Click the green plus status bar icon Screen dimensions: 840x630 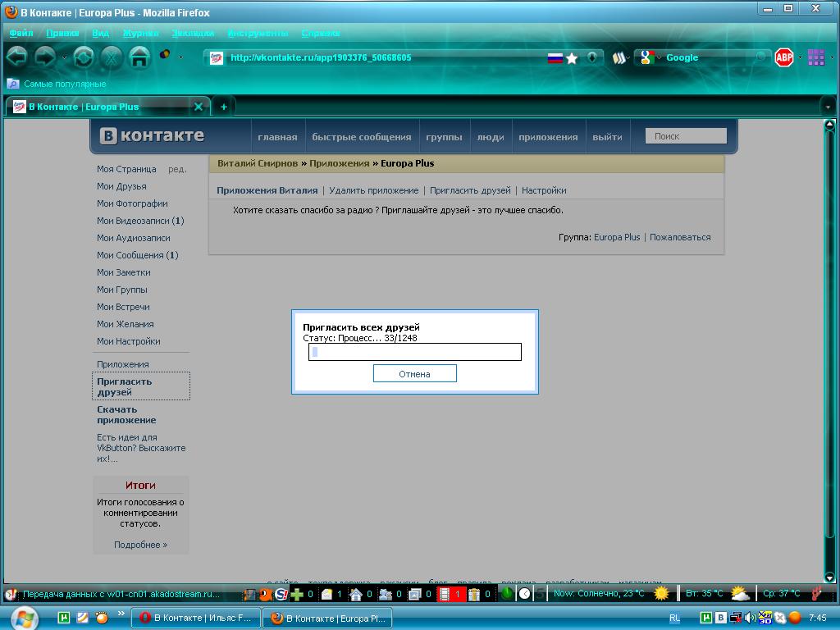click(x=297, y=594)
